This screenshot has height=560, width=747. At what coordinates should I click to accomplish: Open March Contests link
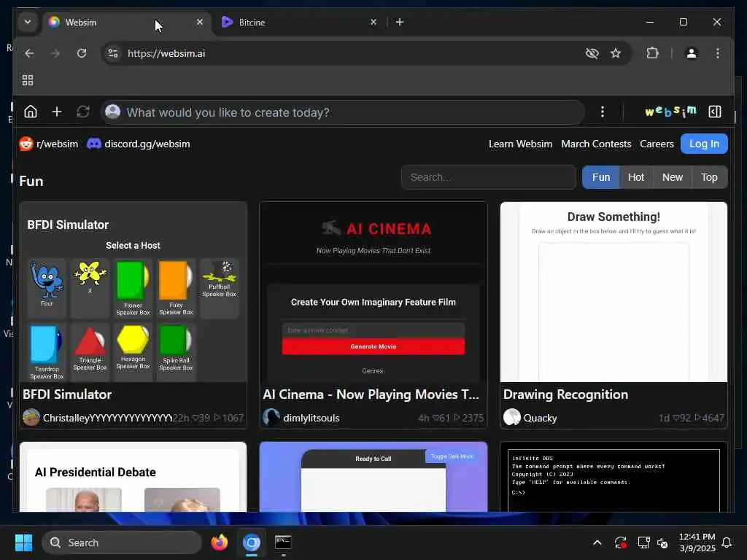coord(596,144)
